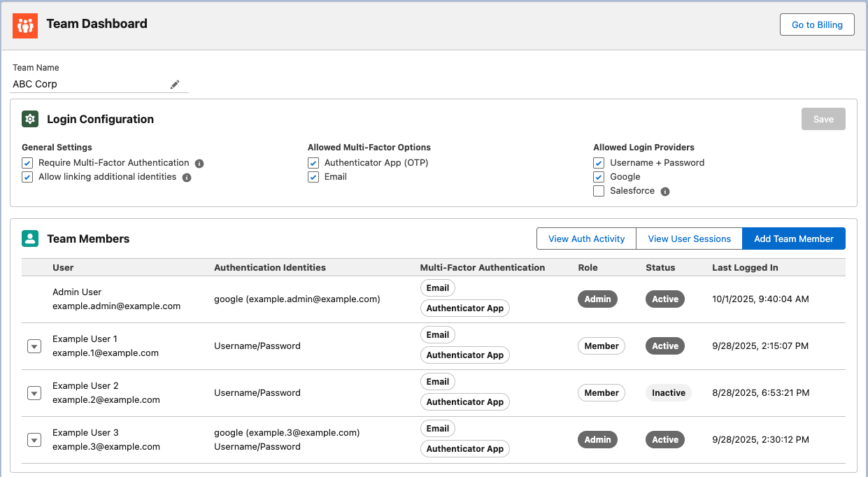Click timestamp 10/1/2025, 9:40:04 AM

[x=760, y=299]
